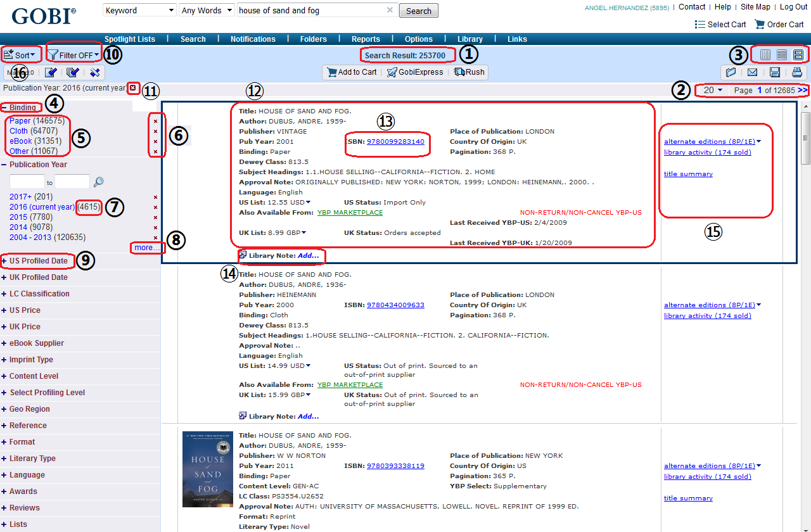Viewport: 811px width, 532px height.
Task: Open ISBN 9780099283140 link
Action: pyautogui.click(x=395, y=141)
